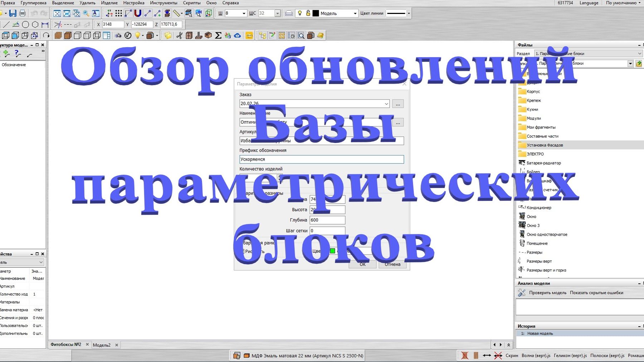
Task: Open the Скрипты menu
Action: point(192,3)
